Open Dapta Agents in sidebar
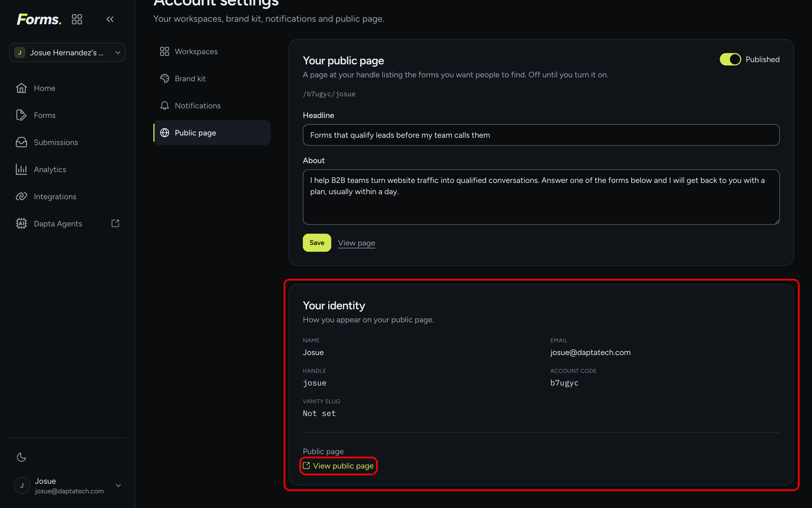Viewport: 812px width, 508px height. (67, 224)
